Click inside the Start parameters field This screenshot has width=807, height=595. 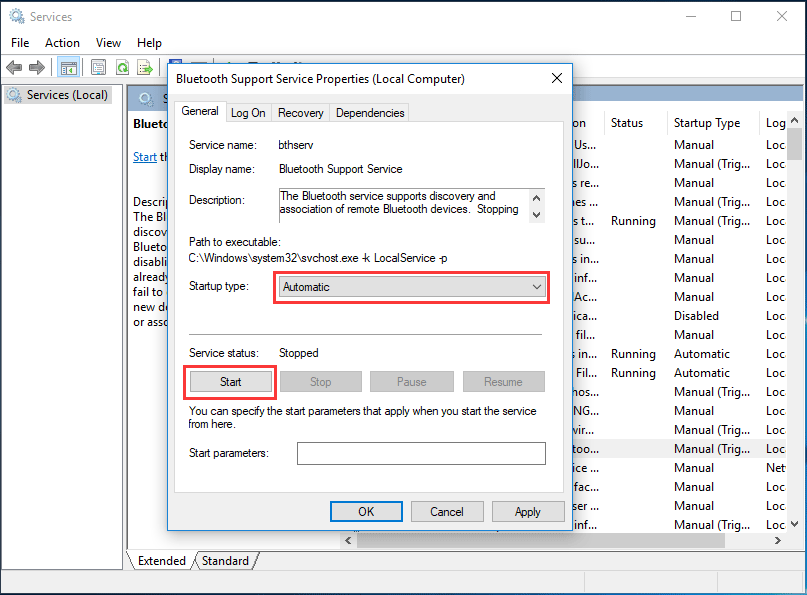pyautogui.click(x=421, y=453)
